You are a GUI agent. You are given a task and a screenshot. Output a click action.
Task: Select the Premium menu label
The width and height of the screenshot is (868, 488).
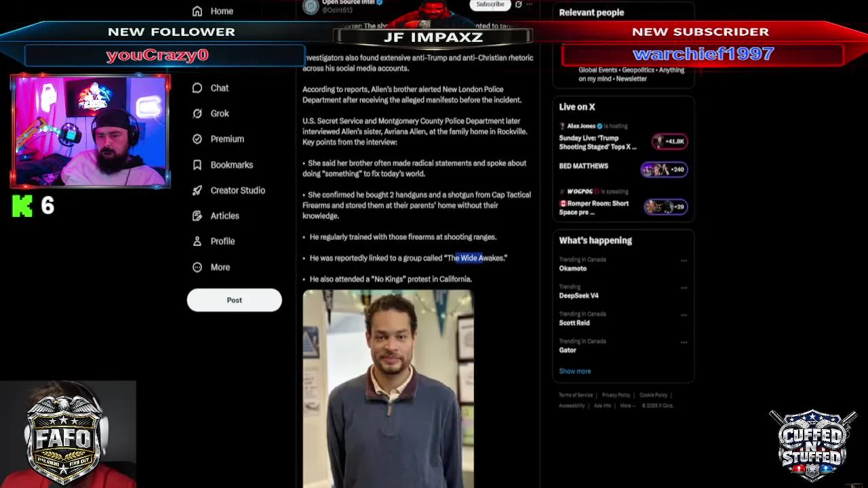[x=227, y=139]
